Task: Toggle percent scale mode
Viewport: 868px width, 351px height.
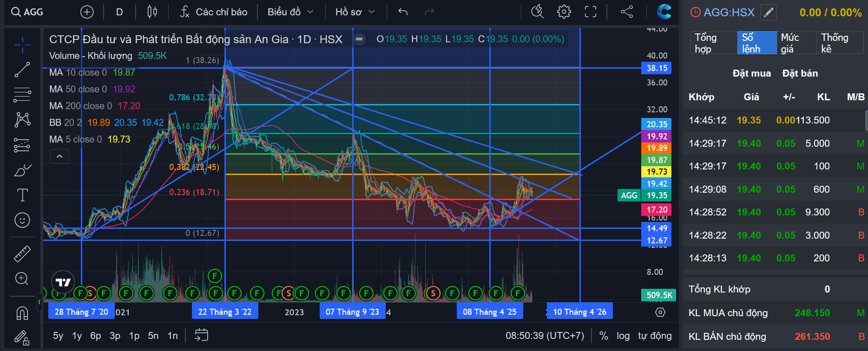Action: (x=604, y=336)
